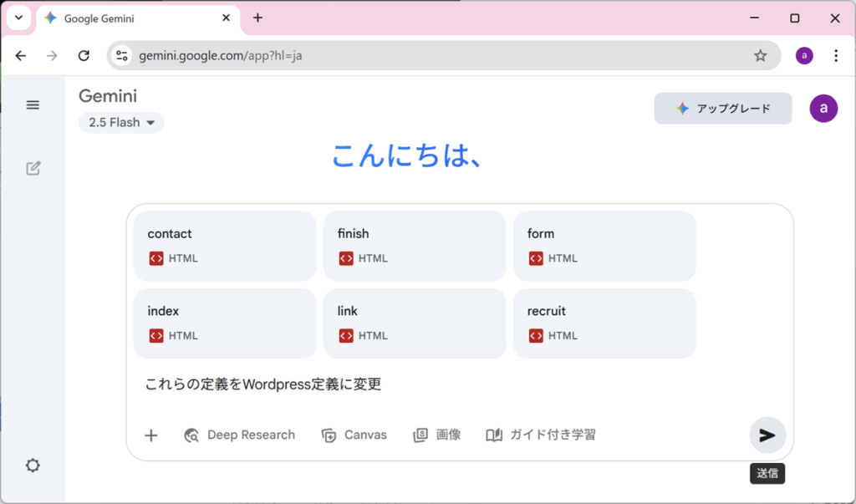The height and width of the screenshot is (504, 856).
Task: Click the browser forward arrow
Action: click(x=52, y=56)
